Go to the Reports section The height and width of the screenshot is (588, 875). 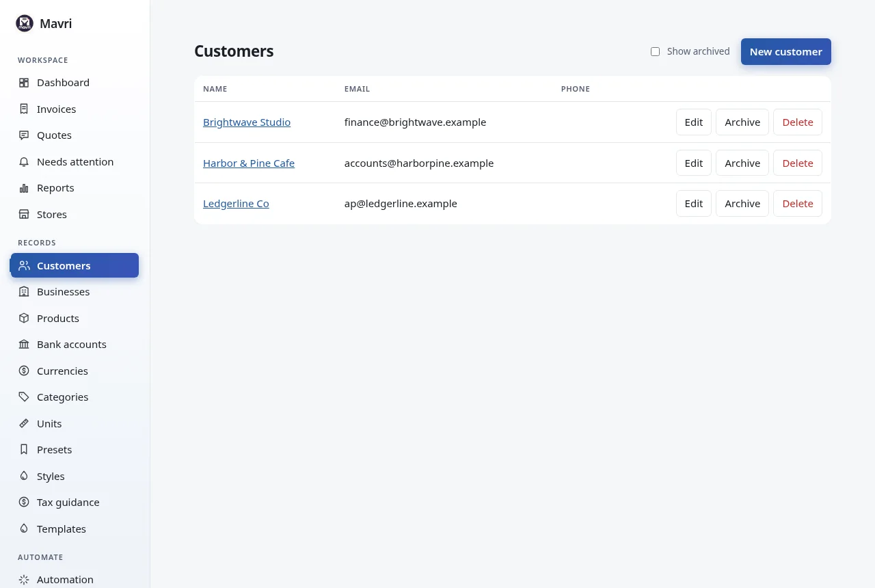[x=75, y=188]
